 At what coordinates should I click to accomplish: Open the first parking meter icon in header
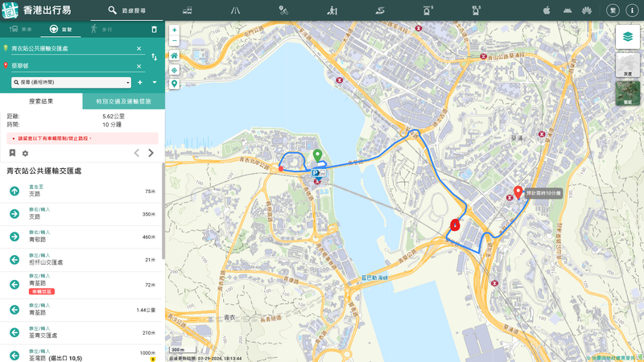[x=428, y=10]
